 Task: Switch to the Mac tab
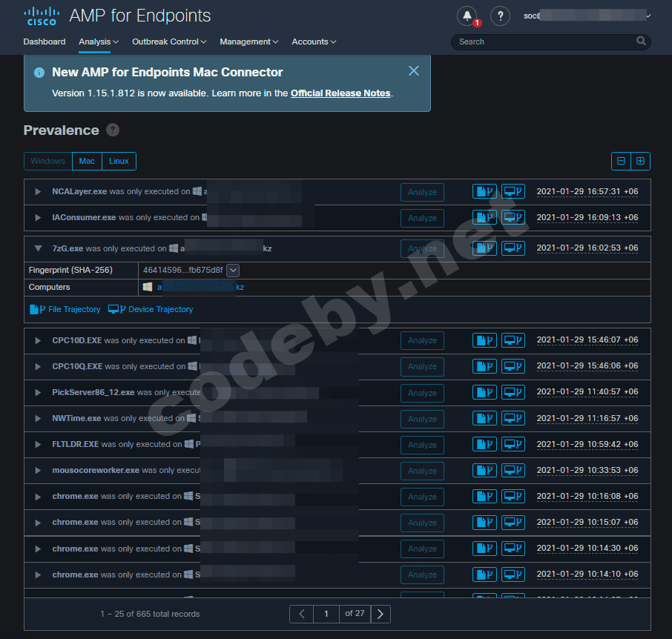click(x=87, y=161)
